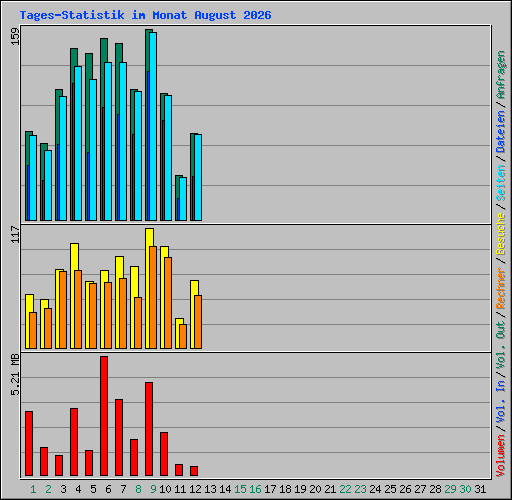
Task: Click the Volumen legend label
Action: (500, 456)
